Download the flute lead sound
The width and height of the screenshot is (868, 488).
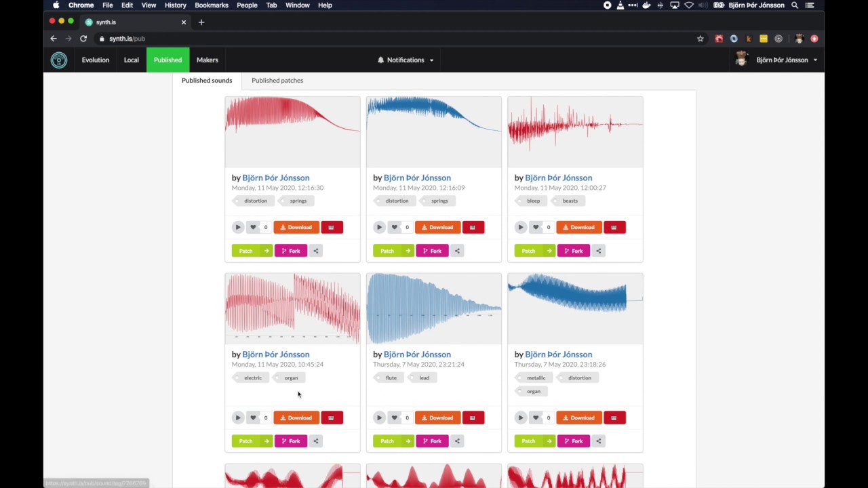click(437, 418)
